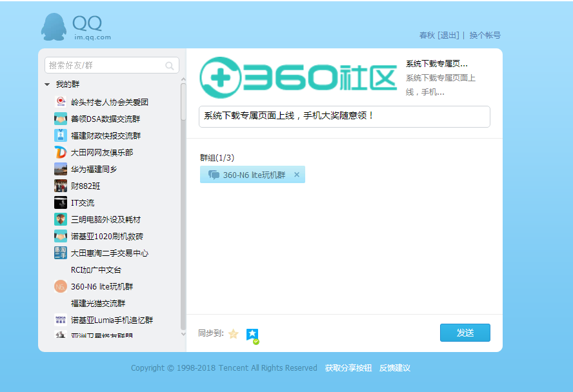Select the 善领DSA数据交流群 group avatar
The width and height of the screenshot is (573, 392).
[x=61, y=119]
